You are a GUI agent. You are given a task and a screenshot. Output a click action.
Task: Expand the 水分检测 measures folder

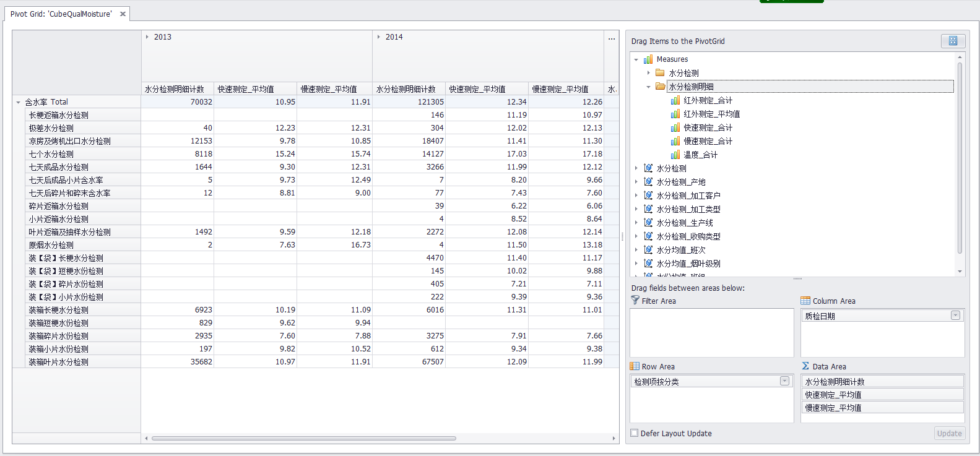(x=648, y=73)
